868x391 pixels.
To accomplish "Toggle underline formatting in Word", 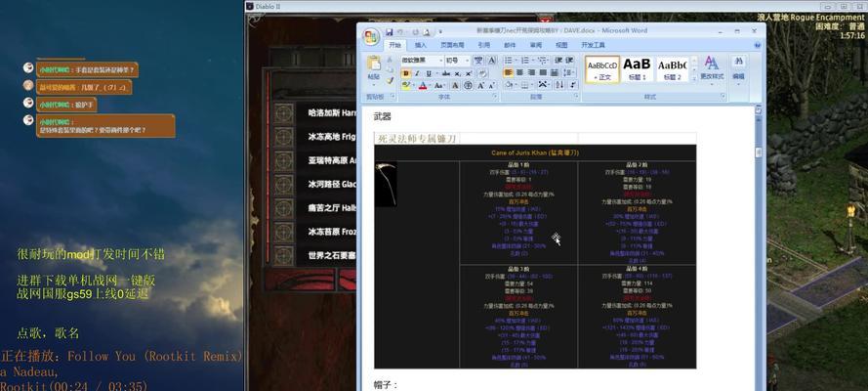I will [x=429, y=73].
